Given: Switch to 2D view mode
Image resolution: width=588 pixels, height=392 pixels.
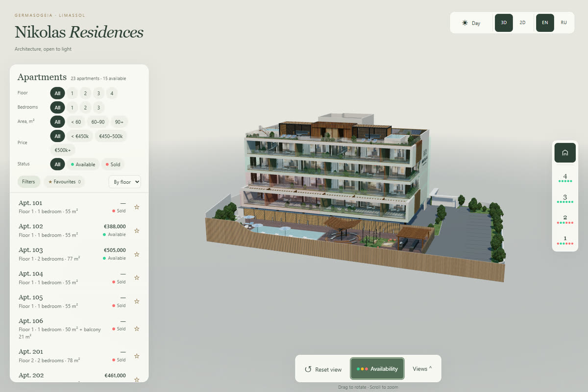Looking at the screenshot, I should pyautogui.click(x=522, y=23).
